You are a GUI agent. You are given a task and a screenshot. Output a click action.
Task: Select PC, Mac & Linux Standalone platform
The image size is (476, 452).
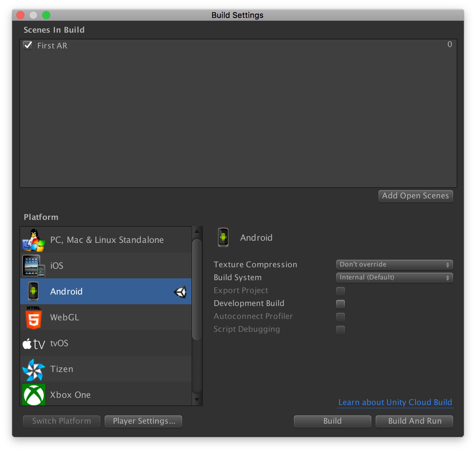pyautogui.click(x=106, y=240)
